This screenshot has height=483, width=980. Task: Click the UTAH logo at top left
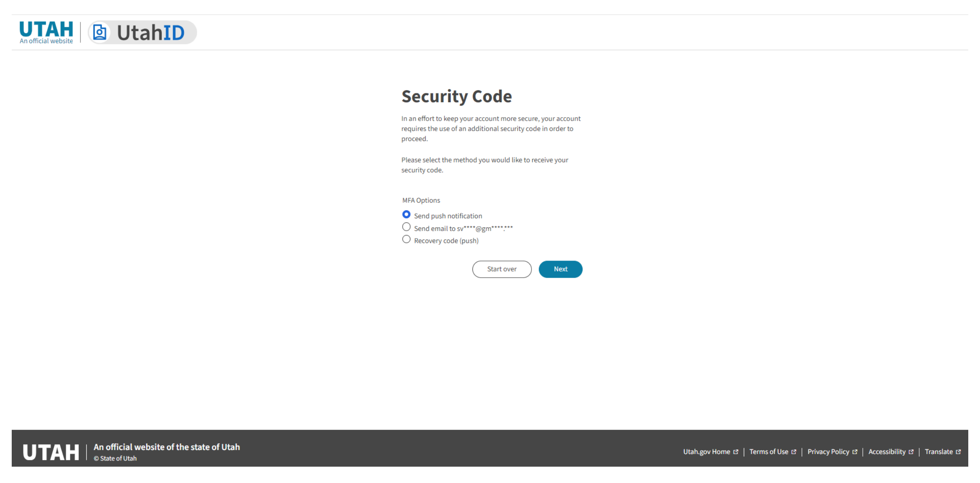pos(46,28)
